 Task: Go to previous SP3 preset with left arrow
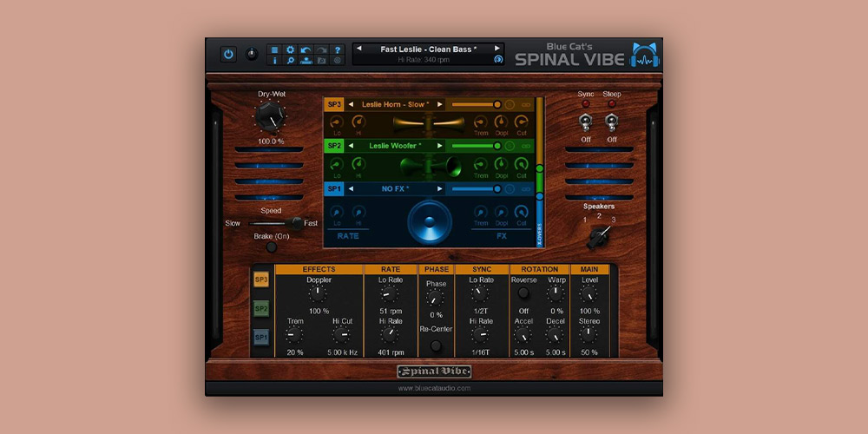(352, 104)
